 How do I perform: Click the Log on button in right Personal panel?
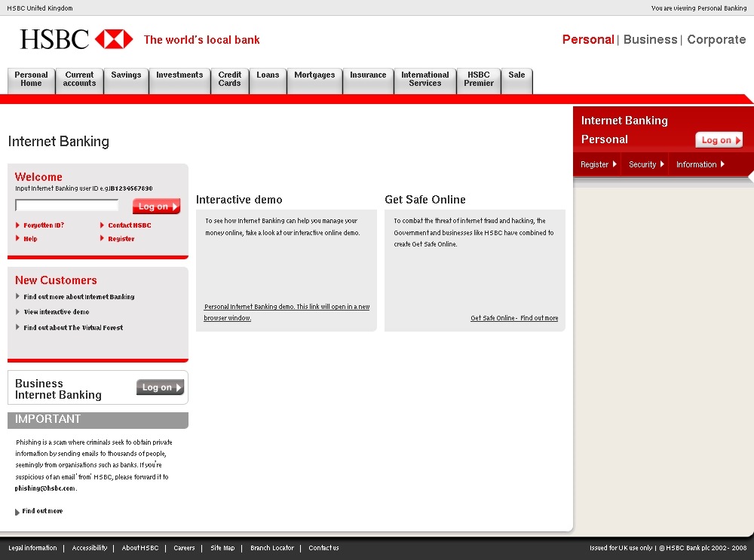(719, 140)
